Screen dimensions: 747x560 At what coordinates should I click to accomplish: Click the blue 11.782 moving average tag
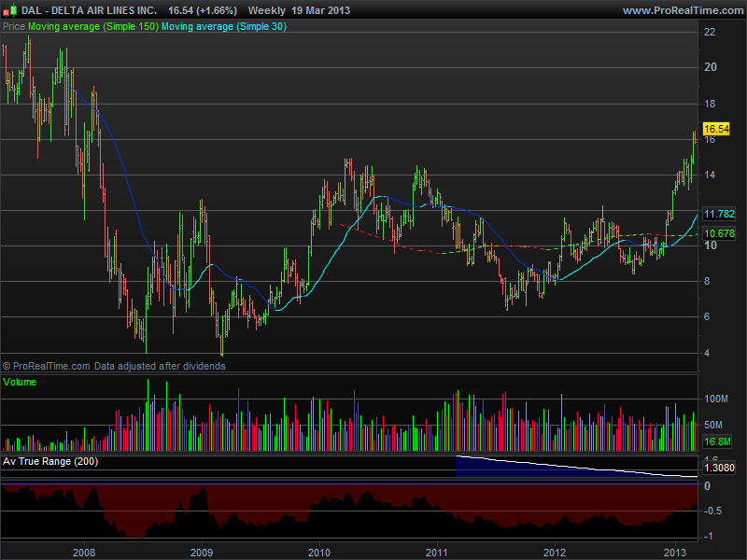click(x=718, y=213)
